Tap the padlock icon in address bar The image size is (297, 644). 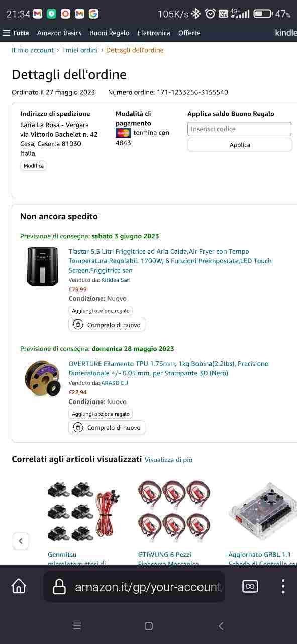(x=59, y=586)
